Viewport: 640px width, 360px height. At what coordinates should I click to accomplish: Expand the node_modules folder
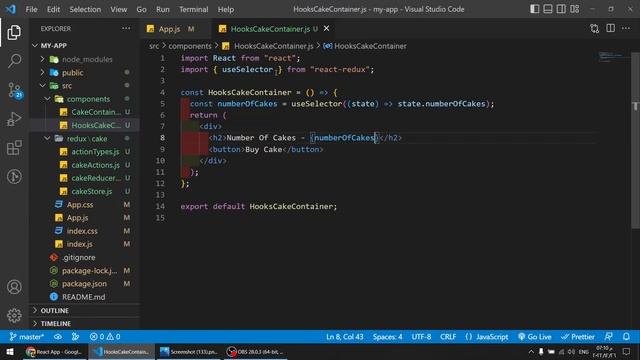pos(42,59)
